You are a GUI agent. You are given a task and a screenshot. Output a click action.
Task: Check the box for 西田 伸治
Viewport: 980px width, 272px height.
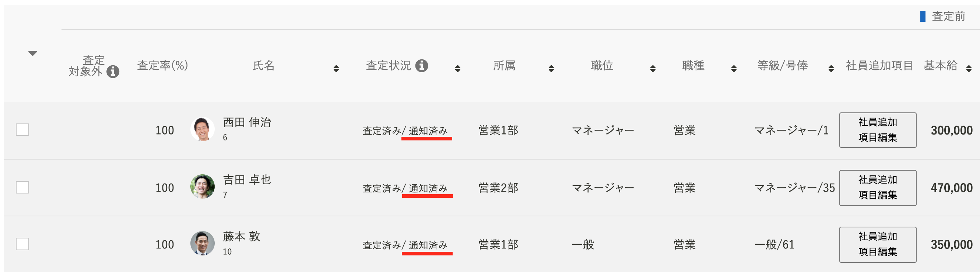pos(22,130)
